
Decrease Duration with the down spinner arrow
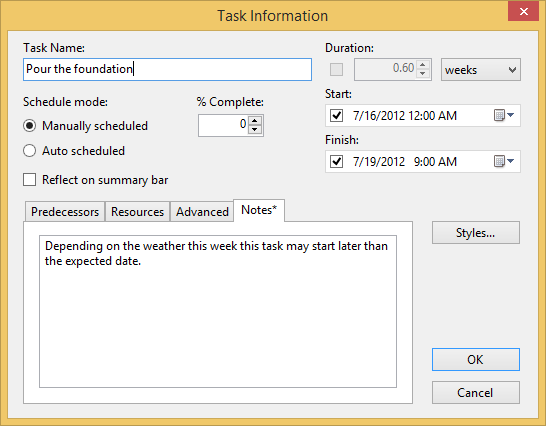coord(422,73)
